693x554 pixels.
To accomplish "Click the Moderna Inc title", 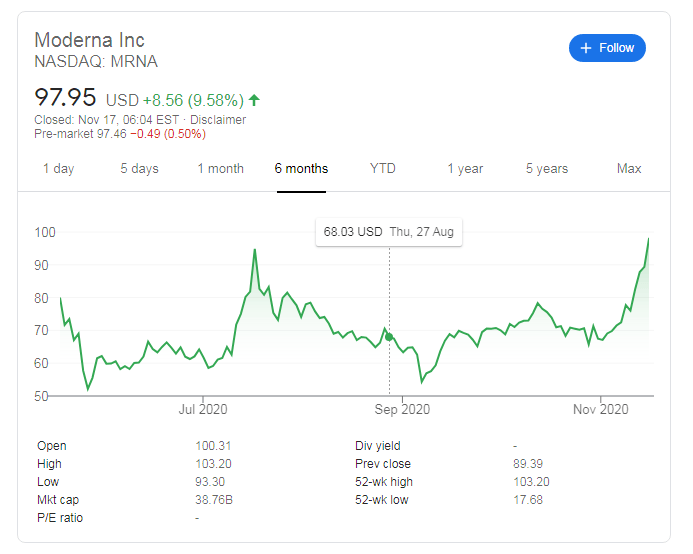I will [x=89, y=40].
